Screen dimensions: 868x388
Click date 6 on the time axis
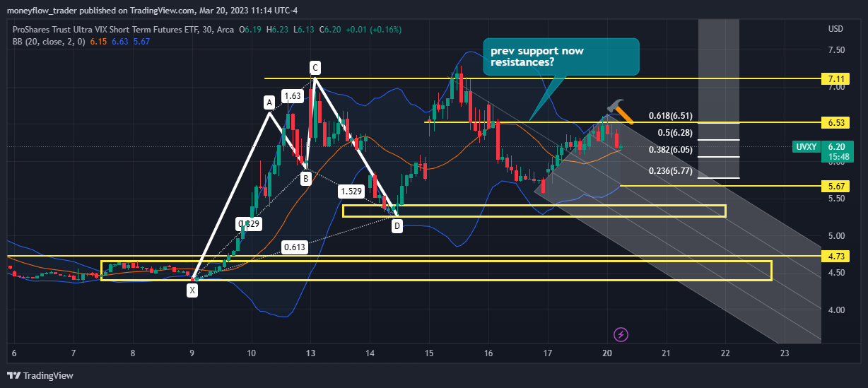coord(14,352)
